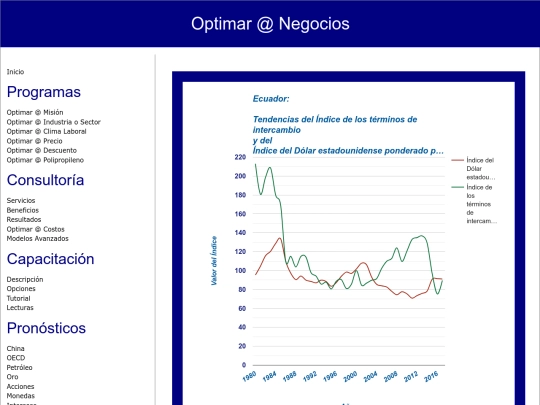Click the Programas section heading
The width and height of the screenshot is (540, 405).
(44, 92)
